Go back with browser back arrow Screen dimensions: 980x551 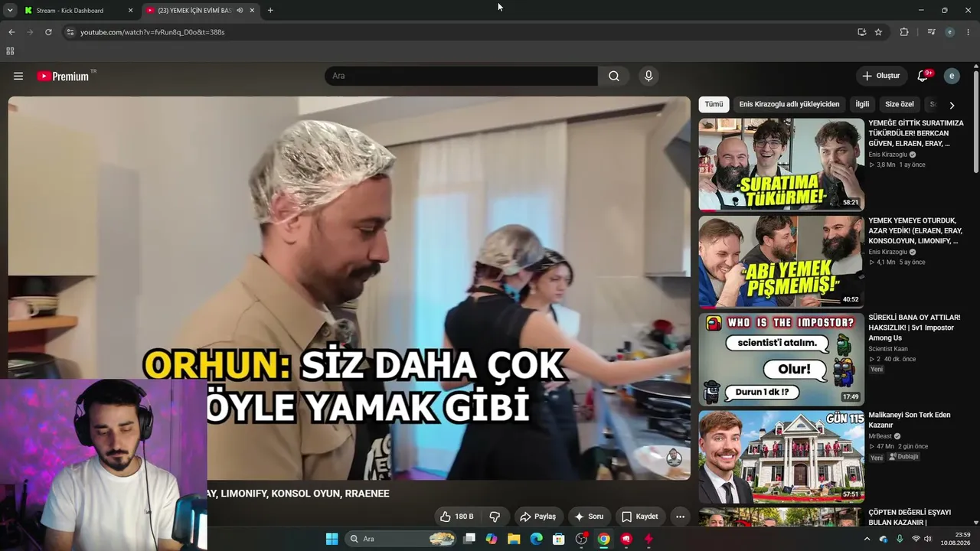click(11, 32)
